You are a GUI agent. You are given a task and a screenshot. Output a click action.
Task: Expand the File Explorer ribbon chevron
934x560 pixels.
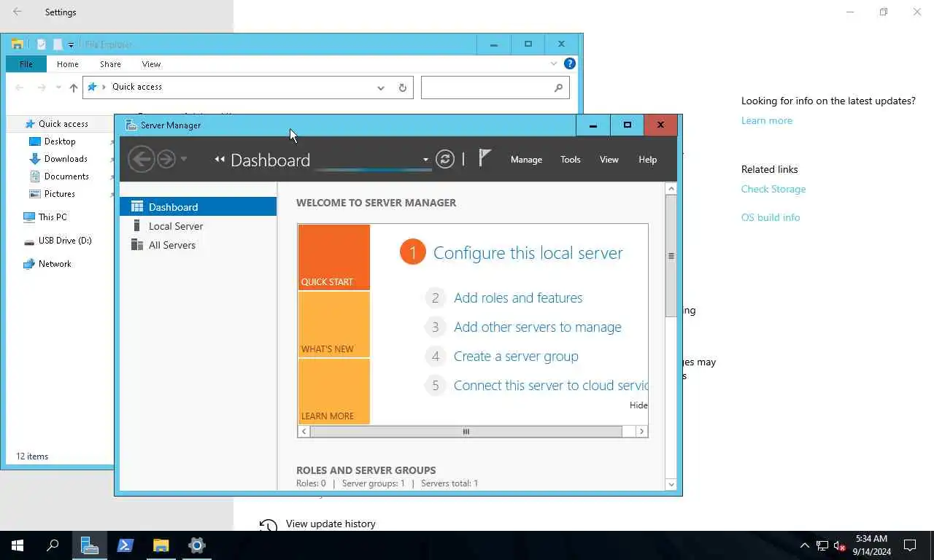coord(554,63)
